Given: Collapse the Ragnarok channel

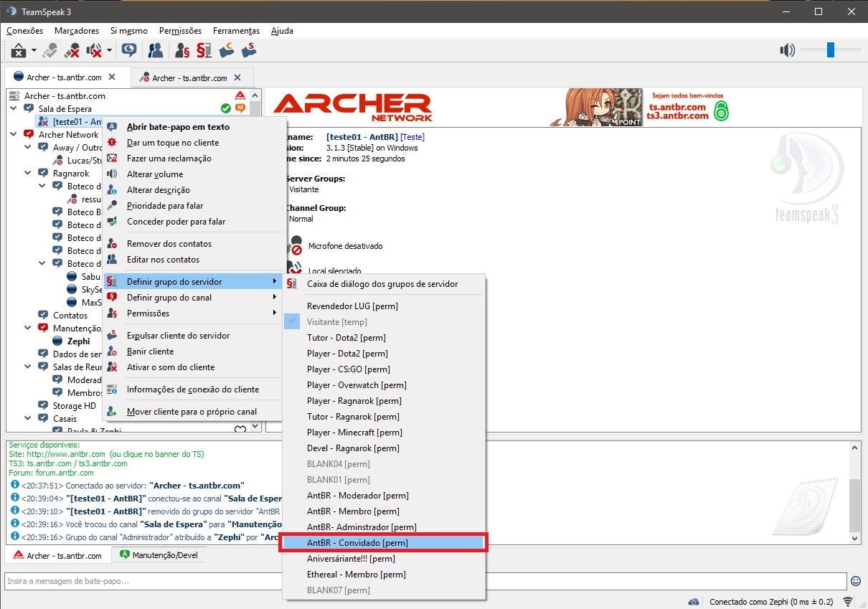Looking at the screenshot, I should pyautogui.click(x=29, y=173).
